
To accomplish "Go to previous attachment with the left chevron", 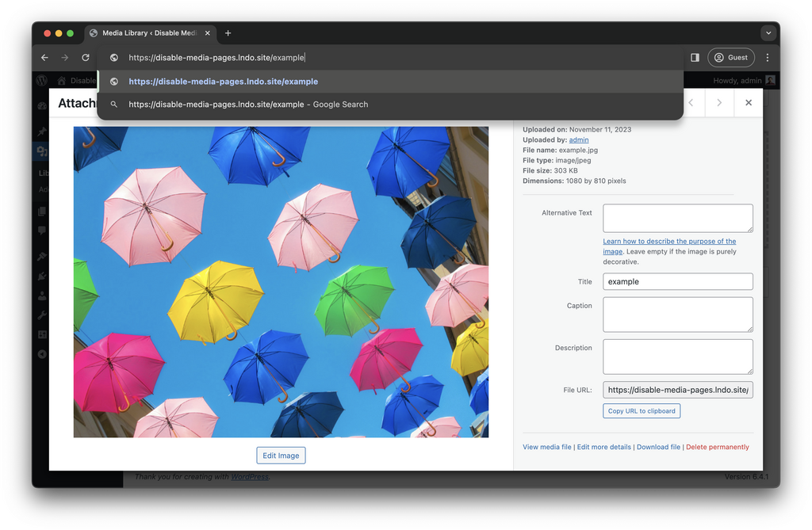I will point(691,103).
